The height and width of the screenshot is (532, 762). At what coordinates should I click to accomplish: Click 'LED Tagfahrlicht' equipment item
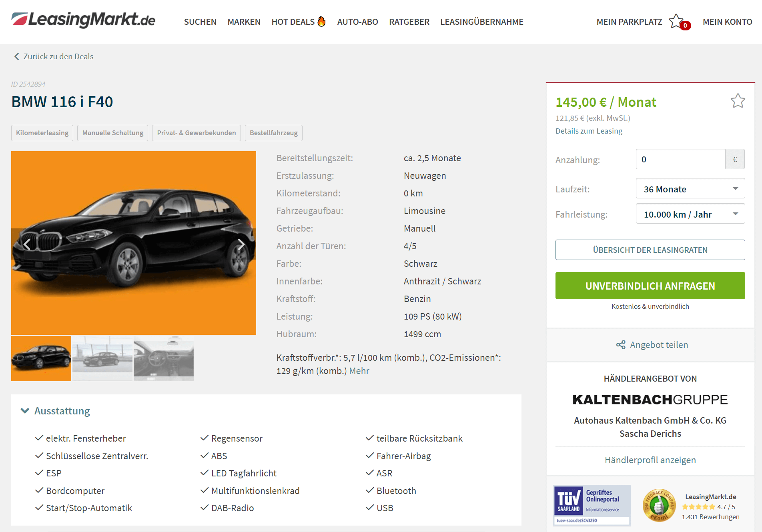(x=244, y=473)
